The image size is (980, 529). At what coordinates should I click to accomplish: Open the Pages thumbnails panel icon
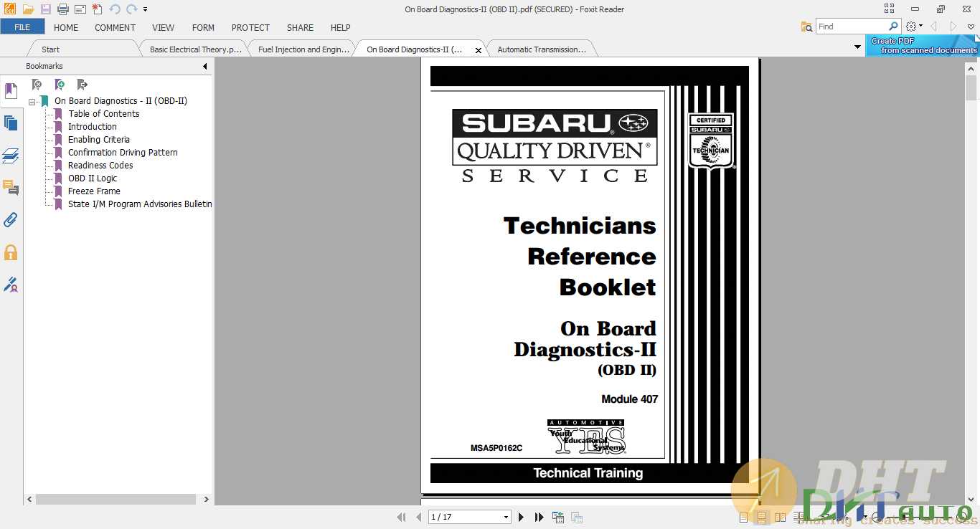click(x=11, y=123)
